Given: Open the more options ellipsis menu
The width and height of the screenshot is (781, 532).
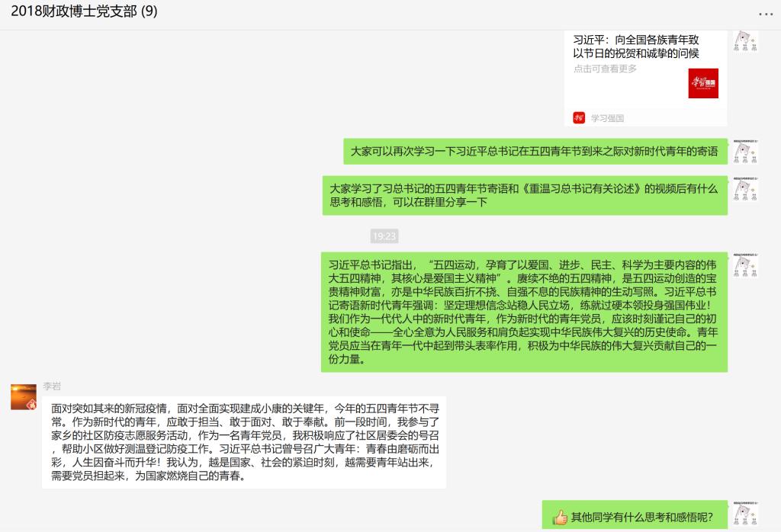Looking at the screenshot, I should (x=765, y=14).
